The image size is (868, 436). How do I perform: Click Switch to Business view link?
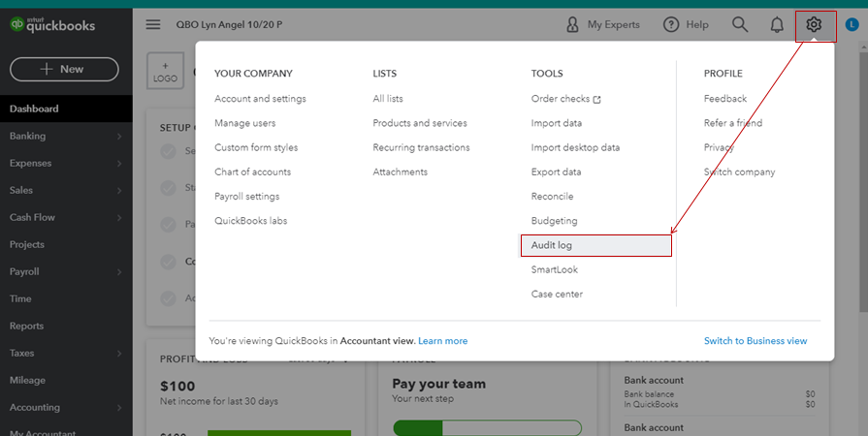(x=755, y=341)
